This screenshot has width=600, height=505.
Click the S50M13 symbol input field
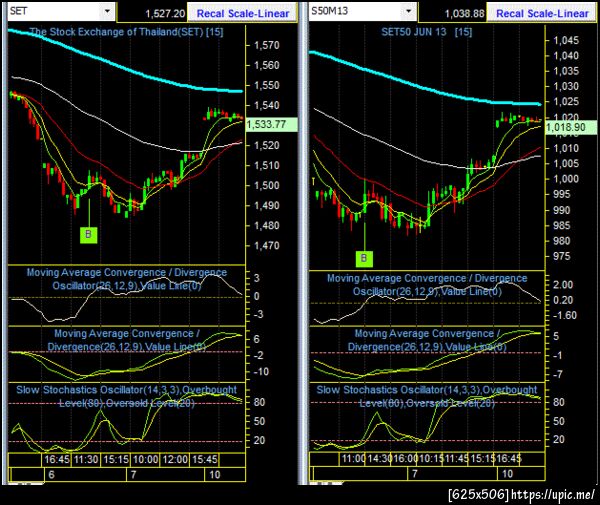[356, 11]
